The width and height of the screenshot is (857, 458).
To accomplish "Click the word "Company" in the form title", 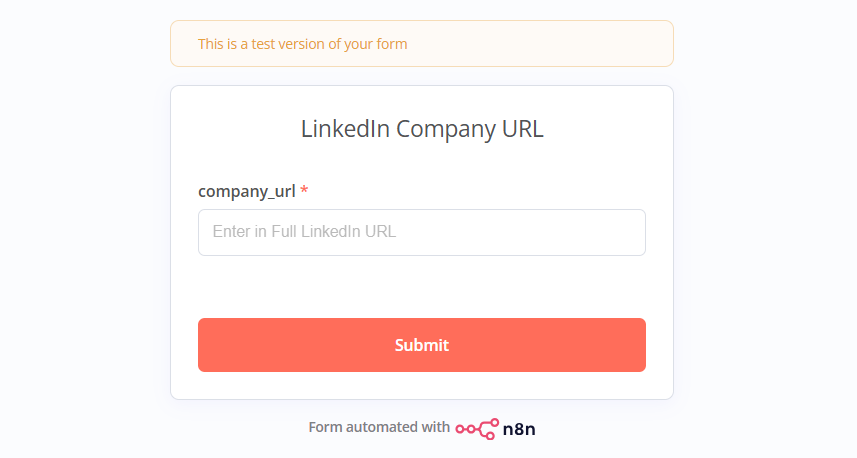I will pyautogui.click(x=445, y=130).
